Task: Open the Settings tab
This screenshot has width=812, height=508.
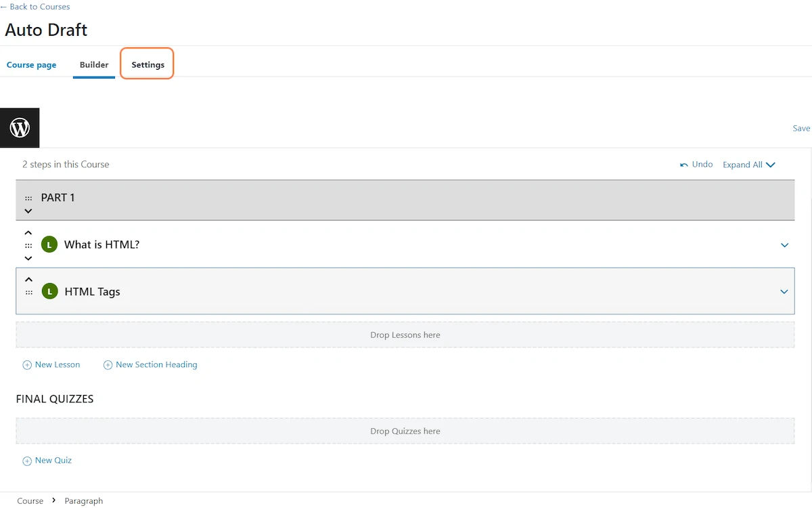Action: (148, 65)
